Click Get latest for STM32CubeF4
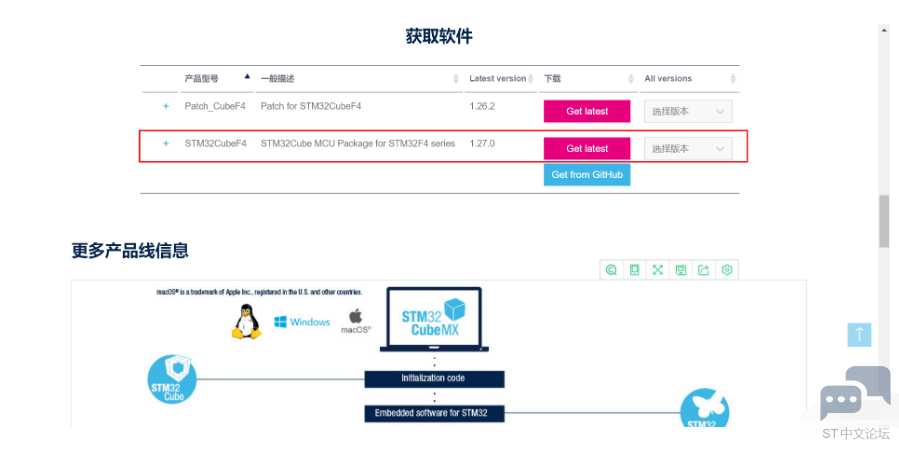 coord(587,149)
